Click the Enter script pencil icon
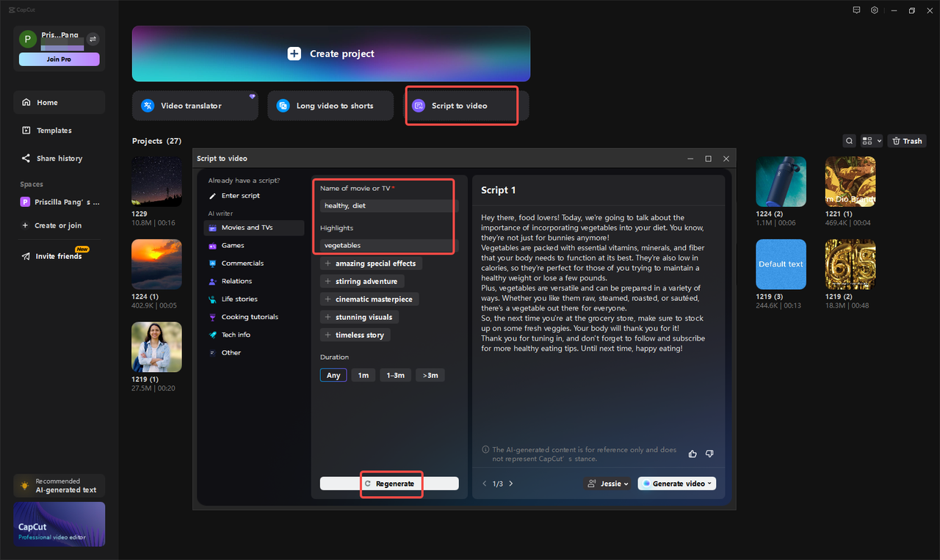This screenshot has width=940, height=560. click(x=213, y=196)
